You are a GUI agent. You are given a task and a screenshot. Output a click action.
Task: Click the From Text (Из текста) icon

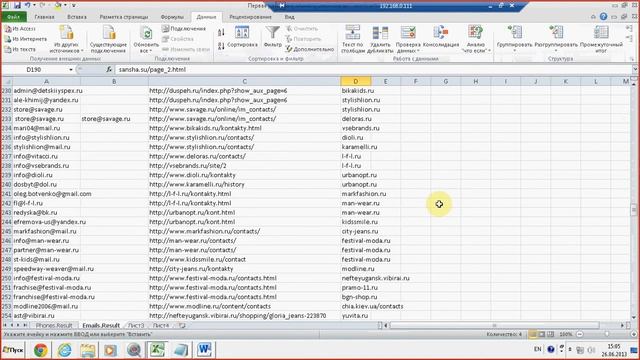pyautogui.click(x=8, y=49)
